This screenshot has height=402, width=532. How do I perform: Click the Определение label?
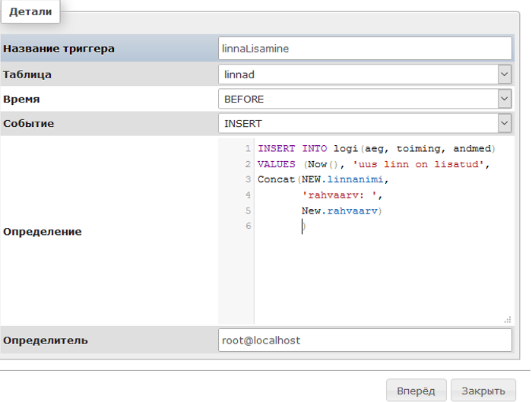(x=43, y=231)
